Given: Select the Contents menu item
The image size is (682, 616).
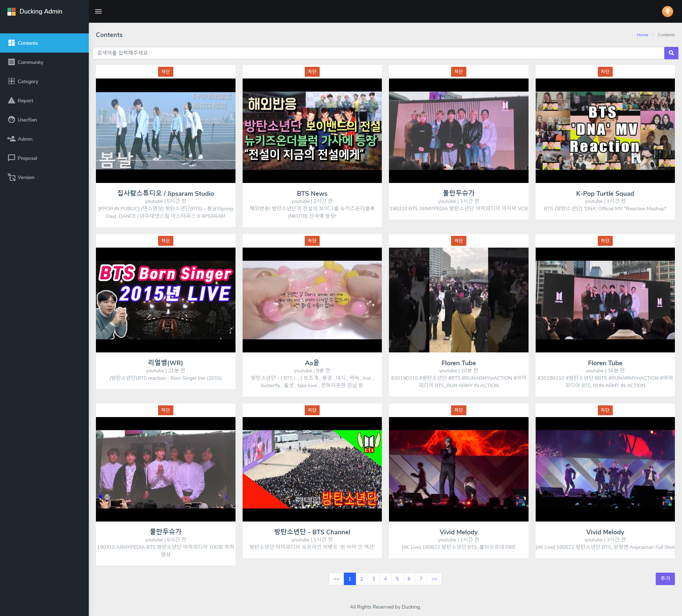Looking at the screenshot, I should point(44,43).
